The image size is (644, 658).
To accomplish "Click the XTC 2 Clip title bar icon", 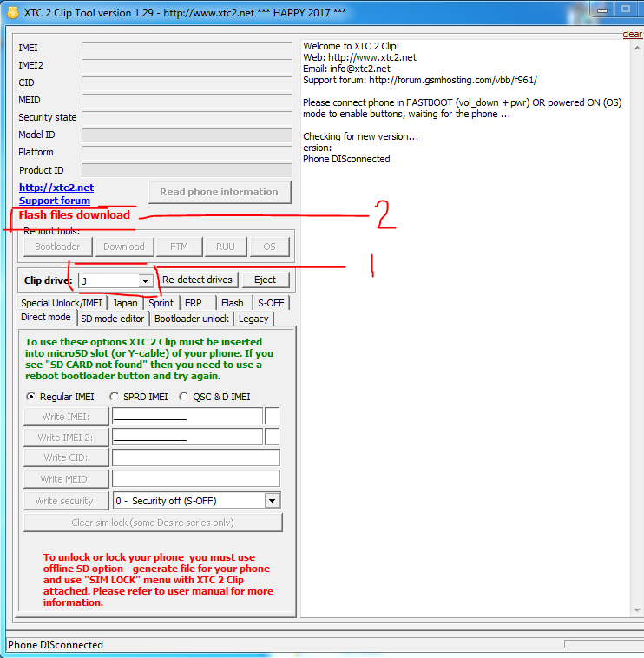I will click(13, 13).
